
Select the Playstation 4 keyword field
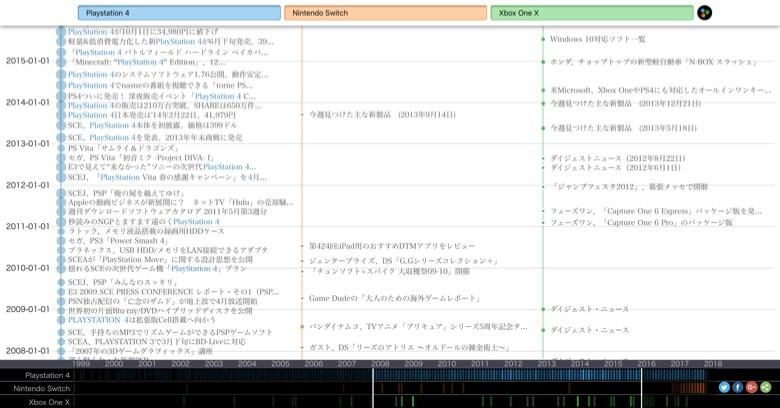point(179,13)
